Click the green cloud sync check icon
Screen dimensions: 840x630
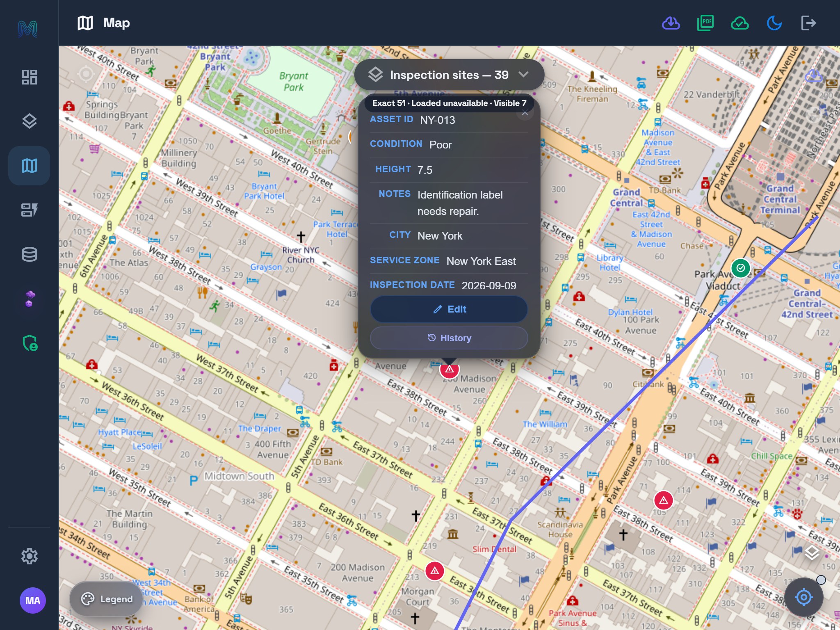coord(740,23)
